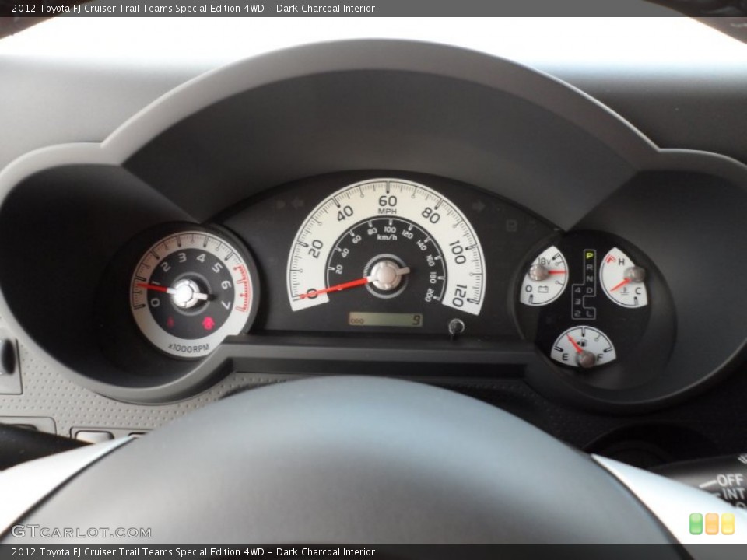This screenshot has height=560, width=747.
Task: Click the H mark on temperature gauge
Action: pos(621,261)
